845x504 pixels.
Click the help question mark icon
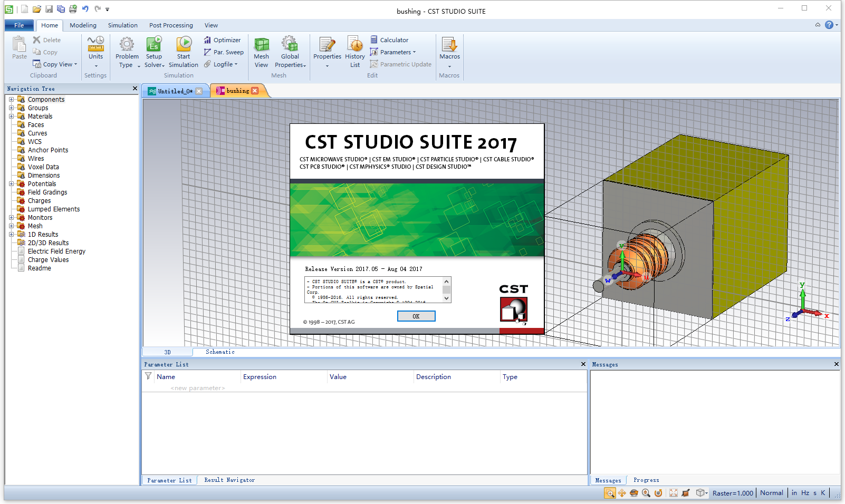tap(829, 25)
